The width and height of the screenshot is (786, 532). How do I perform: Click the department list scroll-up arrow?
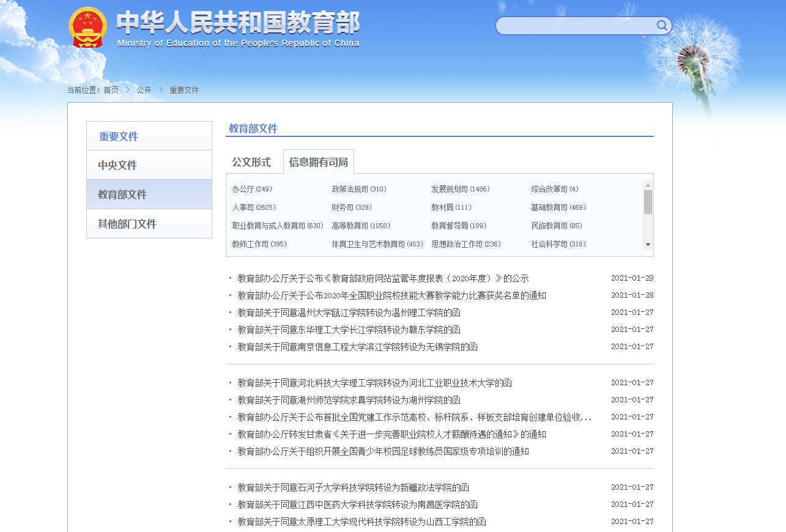pyautogui.click(x=648, y=185)
